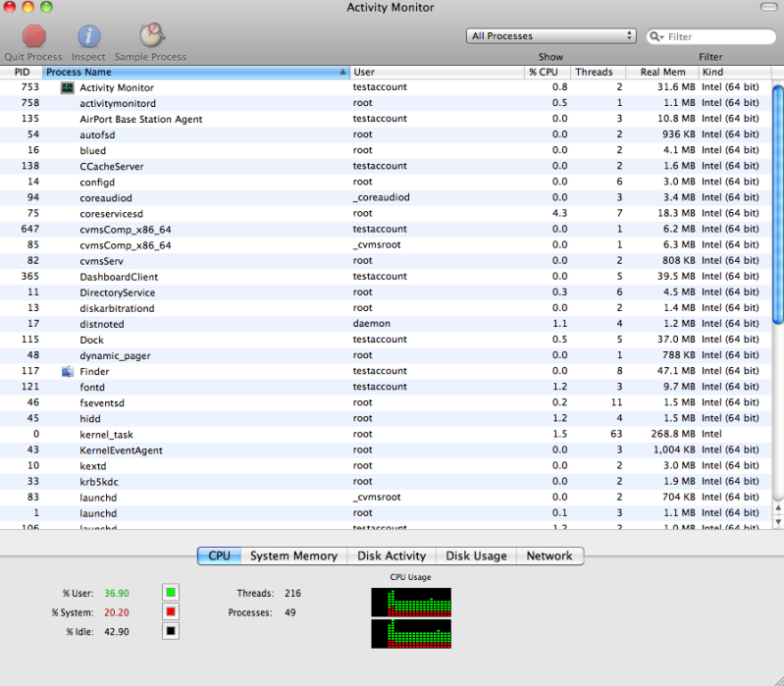Select the Dock process row
Viewport: 784px width, 686px height.
[x=386, y=340]
